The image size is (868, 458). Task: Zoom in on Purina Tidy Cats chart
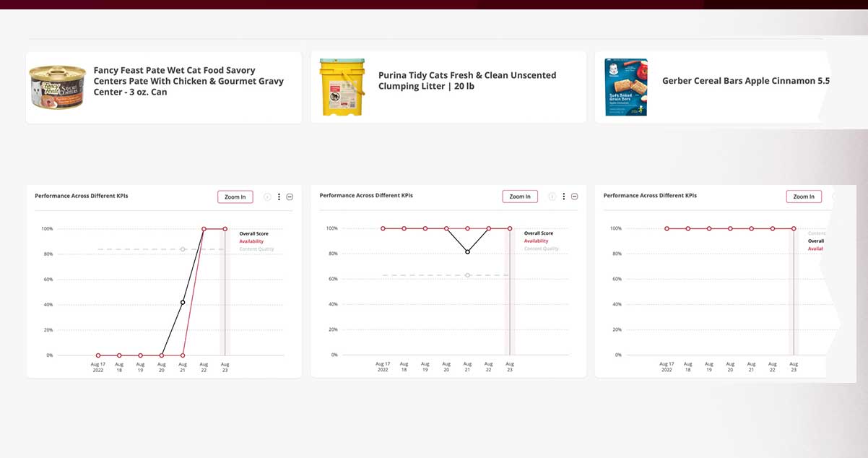[520, 196]
